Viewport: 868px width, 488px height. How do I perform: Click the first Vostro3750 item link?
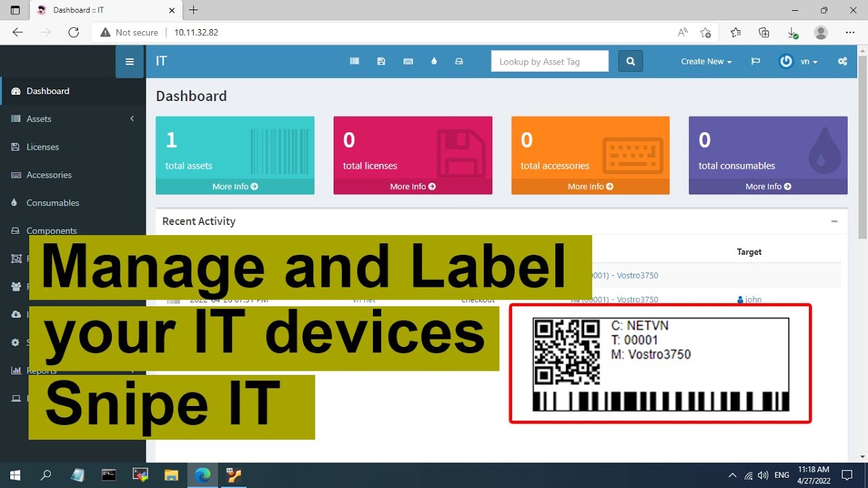(625, 275)
